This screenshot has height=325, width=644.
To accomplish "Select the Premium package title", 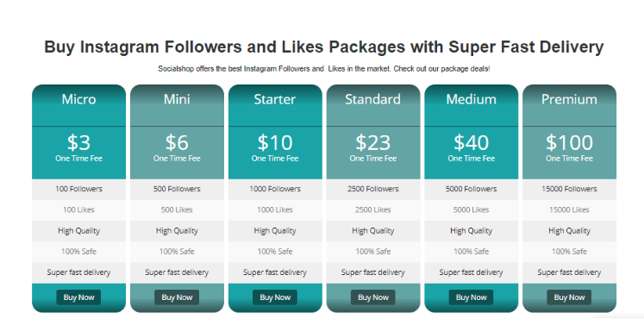I will (569, 99).
